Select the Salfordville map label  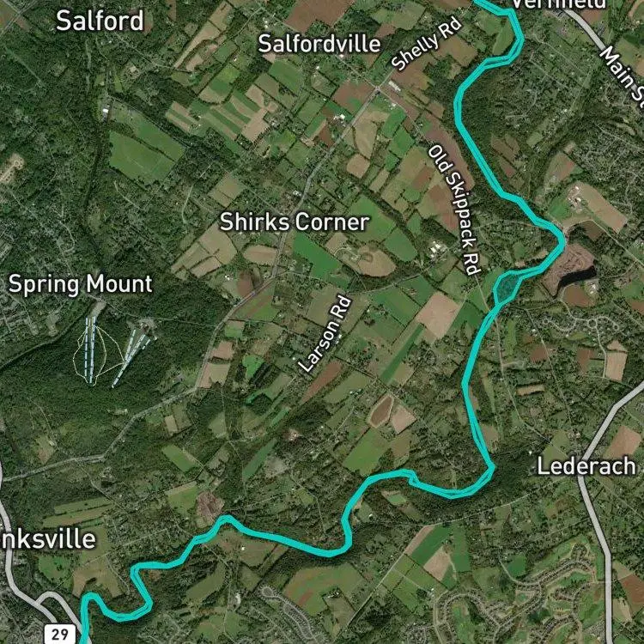click(319, 44)
